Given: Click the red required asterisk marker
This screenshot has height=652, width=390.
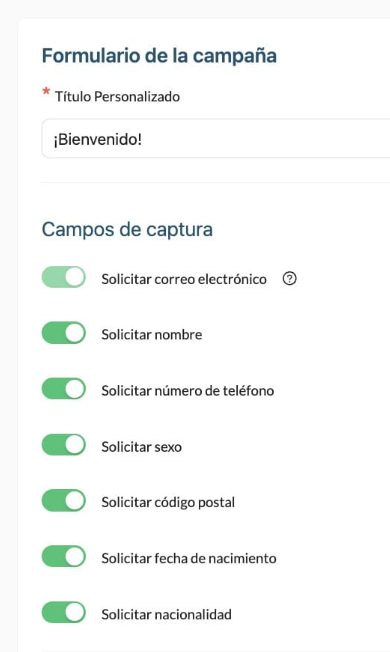Looking at the screenshot, I should [46, 93].
